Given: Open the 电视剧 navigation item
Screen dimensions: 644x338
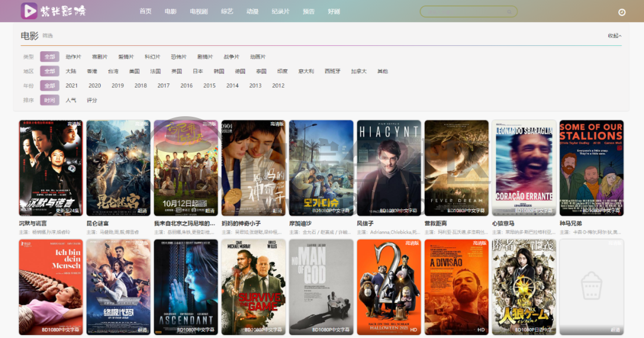Looking at the screenshot, I should (199, 11).
